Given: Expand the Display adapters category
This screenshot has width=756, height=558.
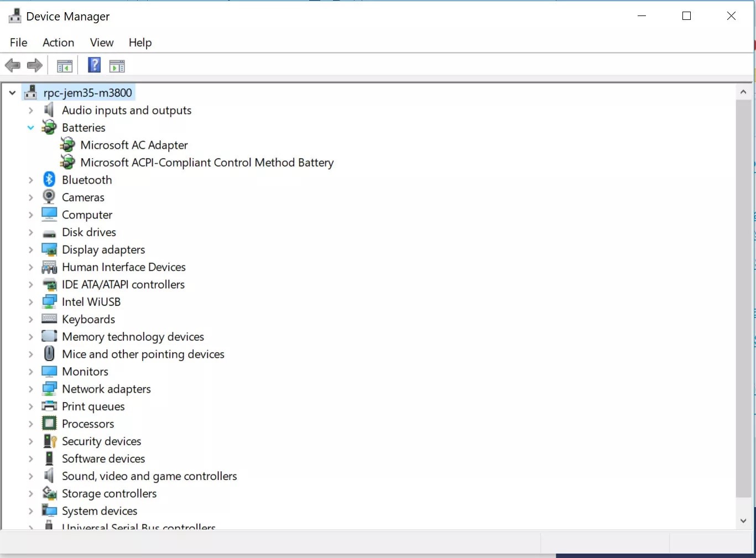Looking at the screenshot, I should (31, 250).
